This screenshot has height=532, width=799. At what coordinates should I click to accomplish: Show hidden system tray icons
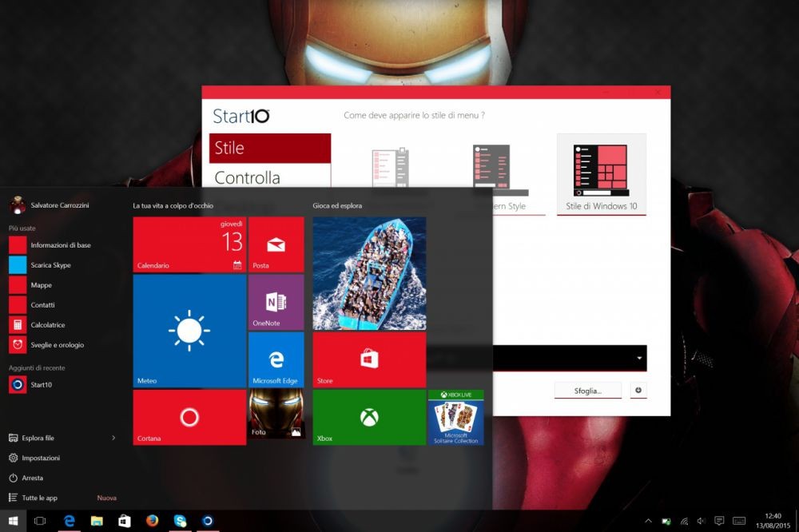click(647, 521)
